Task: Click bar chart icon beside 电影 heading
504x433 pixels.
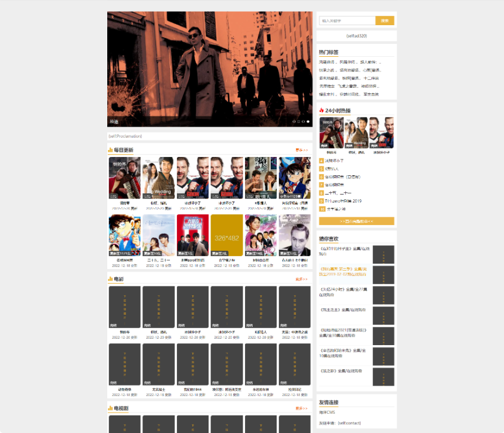Action: pos(110,279)
